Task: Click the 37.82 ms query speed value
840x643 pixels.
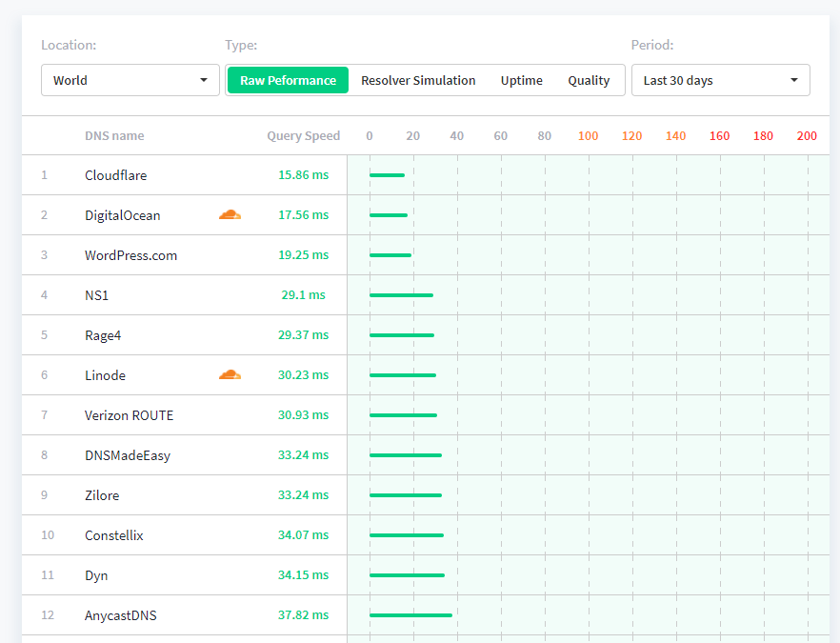Action: pyautogui.click(x=303, y=614)
